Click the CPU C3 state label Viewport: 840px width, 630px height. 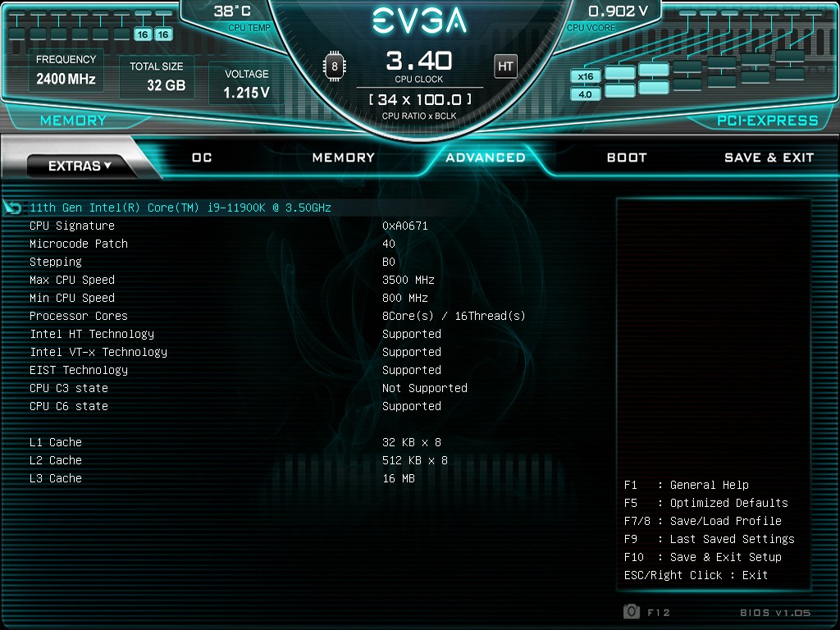tap(69, 388)
